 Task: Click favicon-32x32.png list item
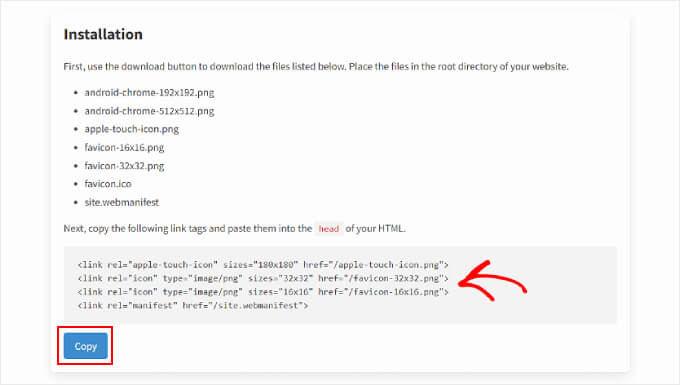point(124,166)
